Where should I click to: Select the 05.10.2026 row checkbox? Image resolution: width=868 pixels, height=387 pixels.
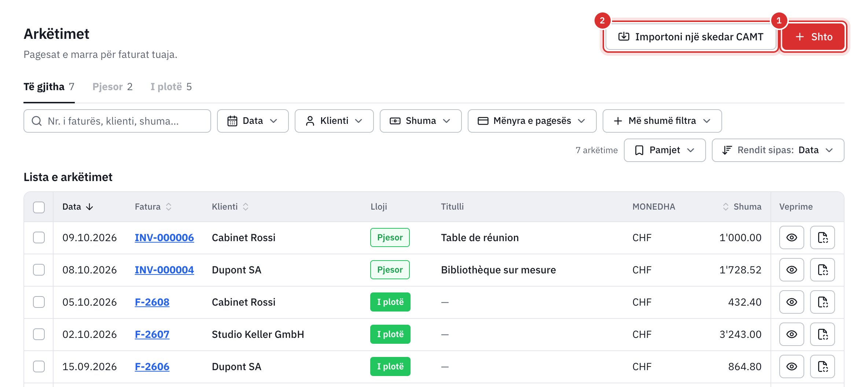click(39, 302)
